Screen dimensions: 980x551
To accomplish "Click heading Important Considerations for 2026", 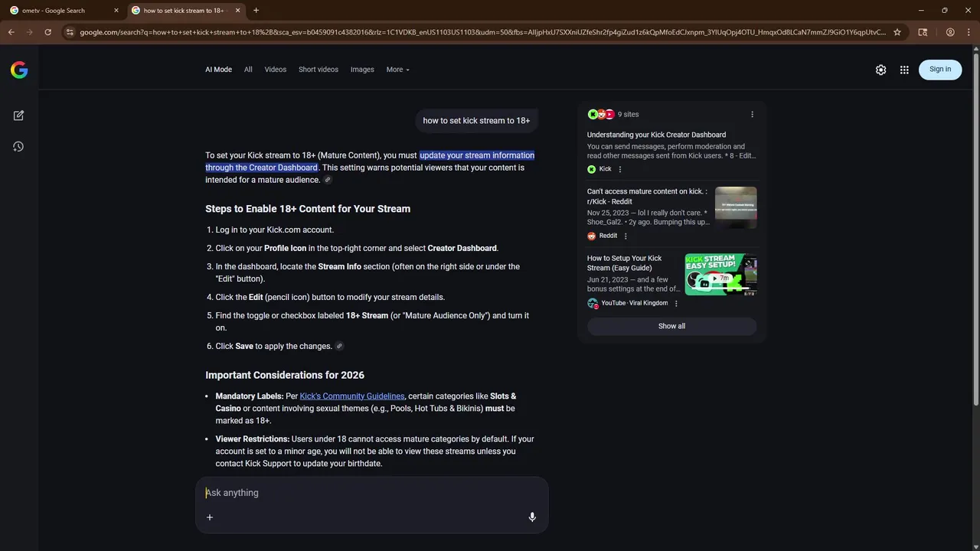I will pos(285,375).
